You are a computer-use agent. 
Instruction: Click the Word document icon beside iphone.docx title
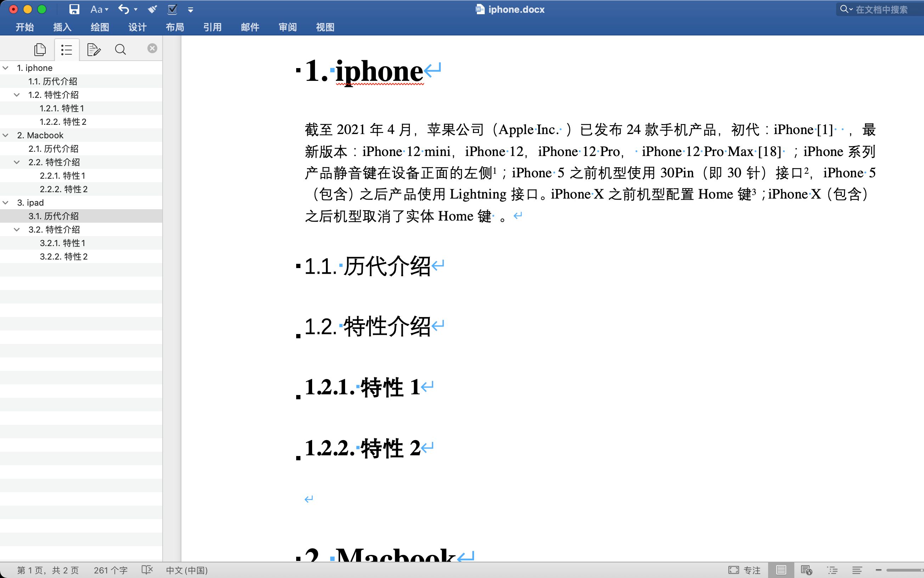pyautogui.click(x=480, y=9)
